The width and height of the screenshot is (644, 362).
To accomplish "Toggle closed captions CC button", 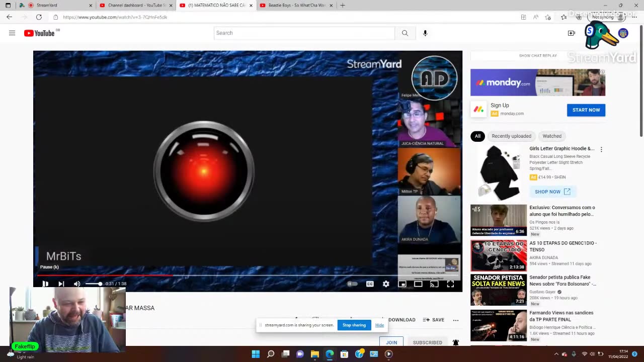I will [x=370, y=284].
